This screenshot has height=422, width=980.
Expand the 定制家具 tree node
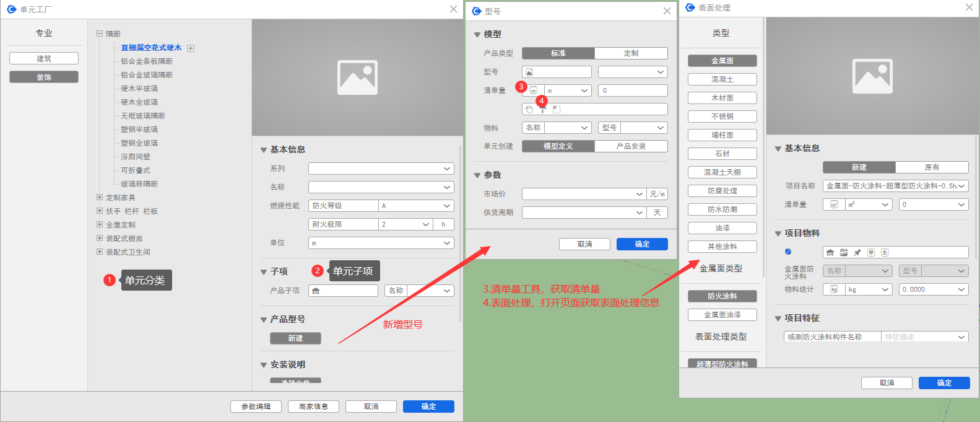pos(100,198)
